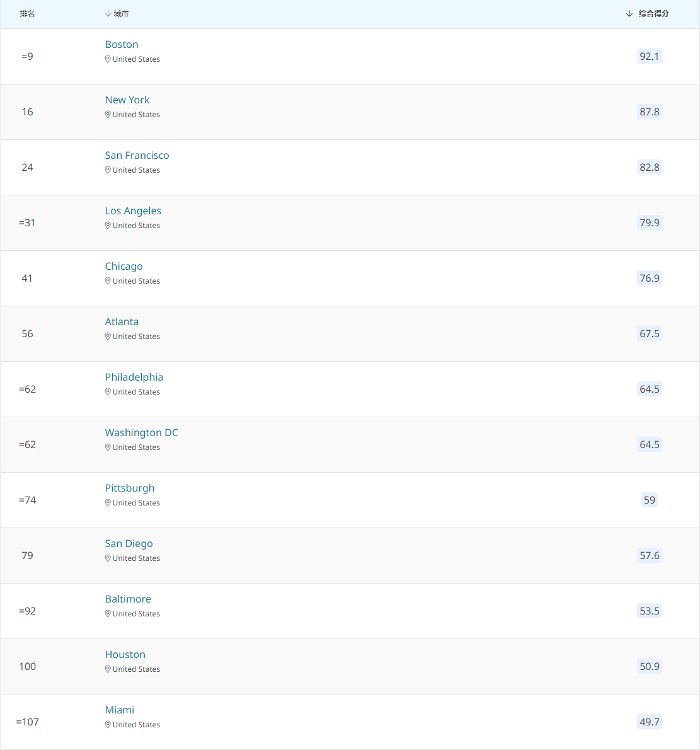Click the location pin under San Francisco
This screenshot has height=750, width=700.
click(x=108, y=170)
